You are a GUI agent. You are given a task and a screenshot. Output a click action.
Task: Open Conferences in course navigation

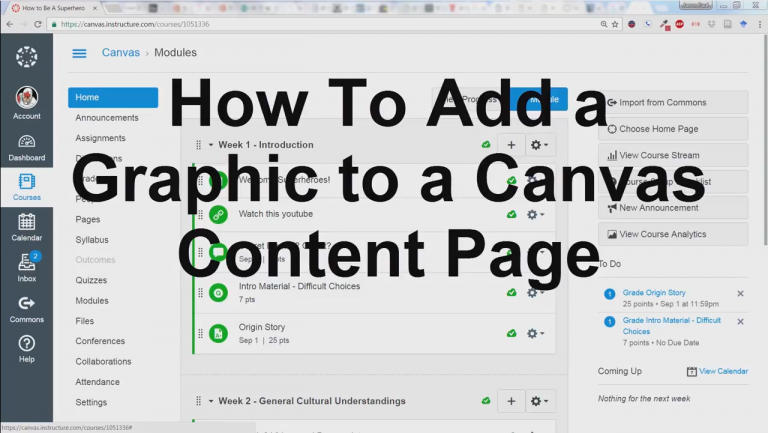point(100,341)
